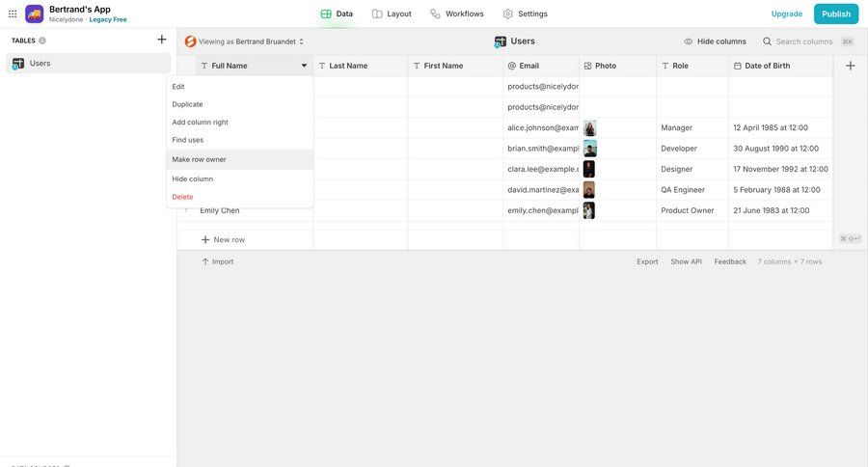Image resolution: width=868 pixels, height=467 pixels.
Task: Open Alice Johnson's photo thumbnail
Action: (x=590, y=128)
